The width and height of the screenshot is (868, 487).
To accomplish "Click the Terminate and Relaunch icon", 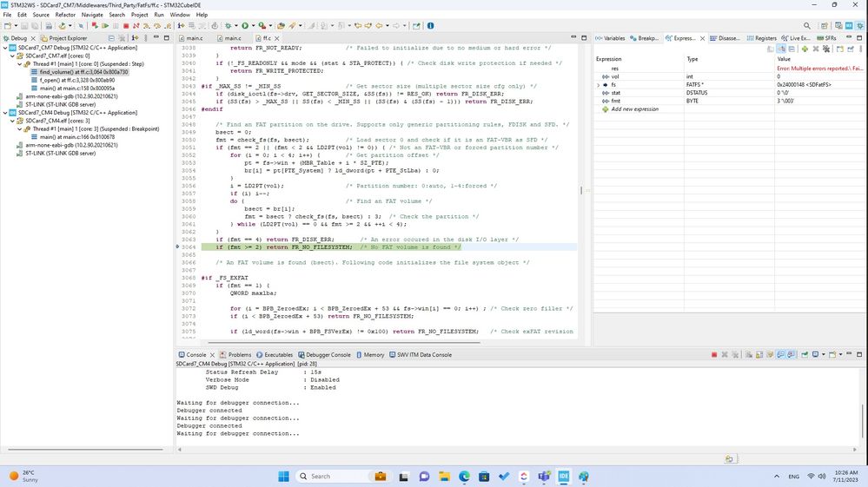I will point(96,25).
